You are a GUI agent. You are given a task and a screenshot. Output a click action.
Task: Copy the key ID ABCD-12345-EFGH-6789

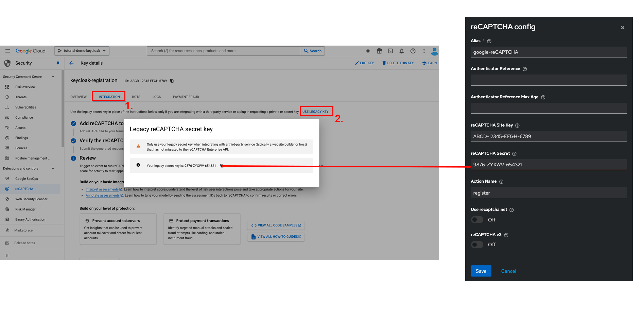pyautogui.click(x=172, y=81)
